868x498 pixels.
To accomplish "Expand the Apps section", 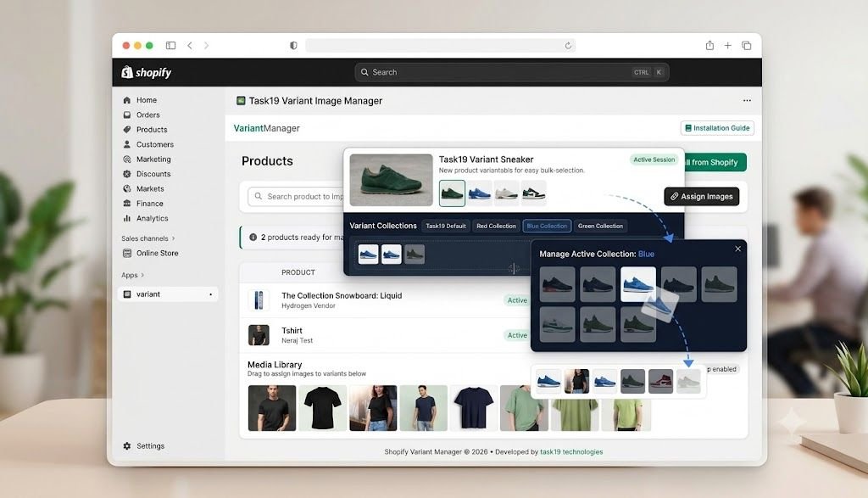I will (133, 275).
